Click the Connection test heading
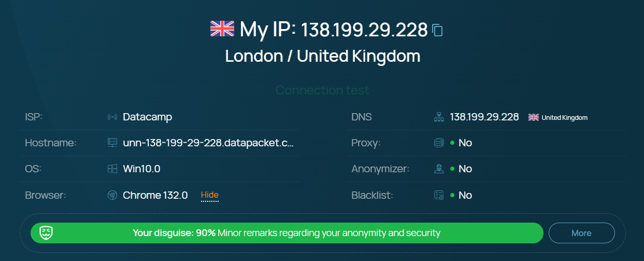This screenshot has height=261, width=644. point(322,90)
